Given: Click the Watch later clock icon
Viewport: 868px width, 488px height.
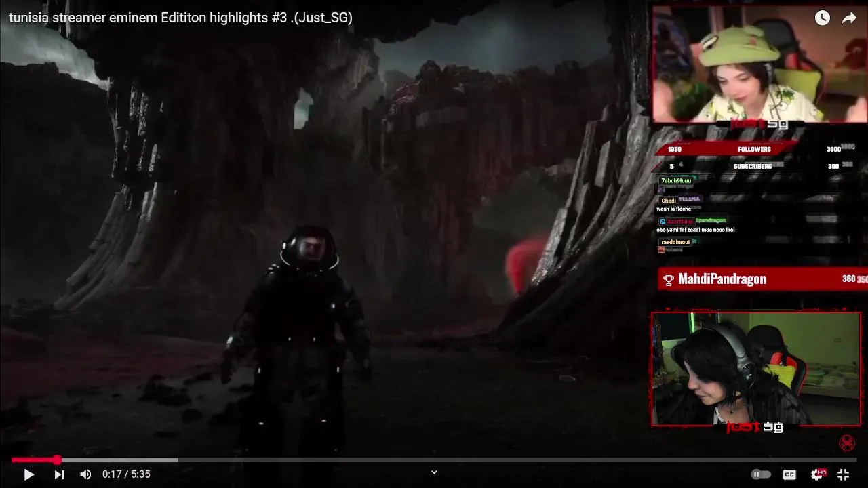Looking at the screenshot, I should (822, 18).
